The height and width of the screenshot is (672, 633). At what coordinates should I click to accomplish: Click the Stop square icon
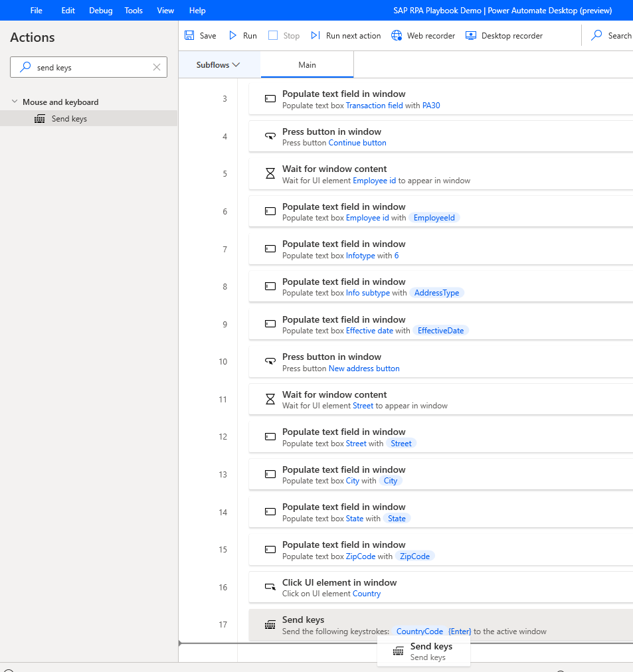[x=273, y=36]
